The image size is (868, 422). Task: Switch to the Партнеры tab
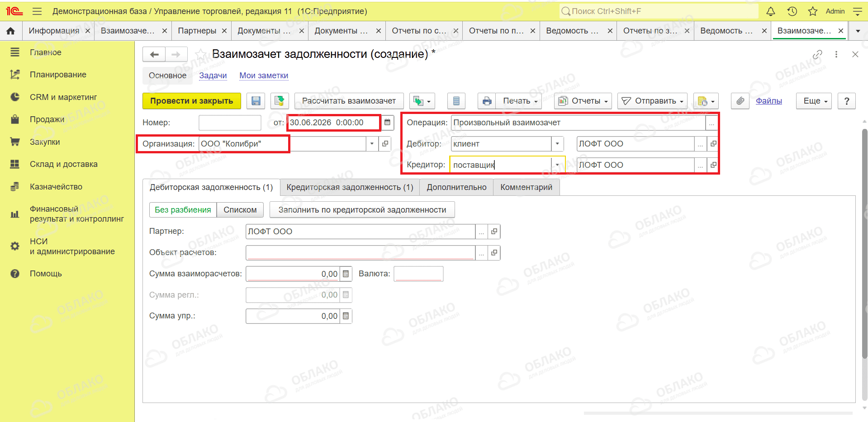pyautogui.click(x=197, y=31)
